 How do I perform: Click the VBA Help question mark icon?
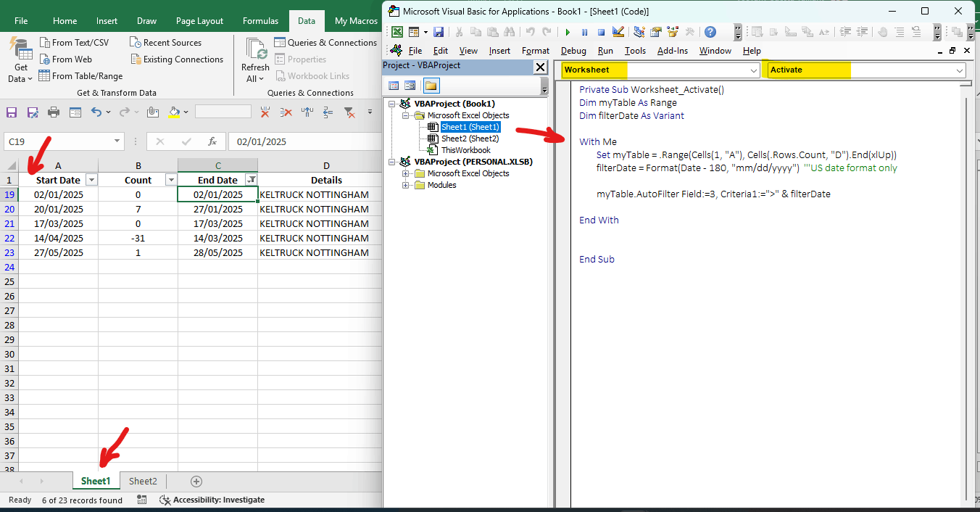710,32
